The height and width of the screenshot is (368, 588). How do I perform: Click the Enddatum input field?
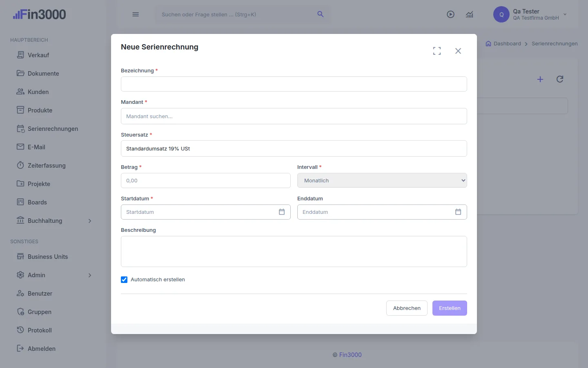click(382, 212)
